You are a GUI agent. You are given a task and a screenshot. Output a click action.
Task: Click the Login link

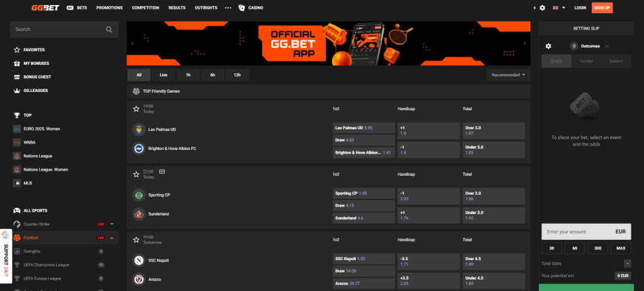[x=580, y=8]
